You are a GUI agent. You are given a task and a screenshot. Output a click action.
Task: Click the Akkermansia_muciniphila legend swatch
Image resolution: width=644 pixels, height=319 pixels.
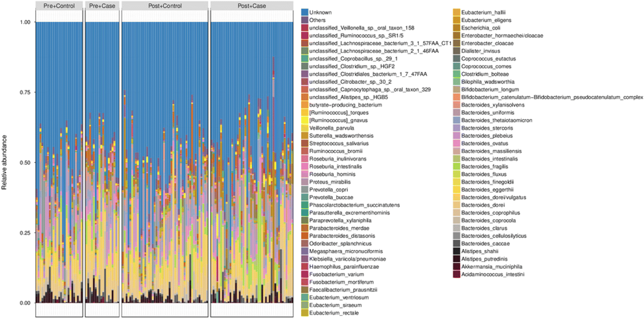(457, 266)
